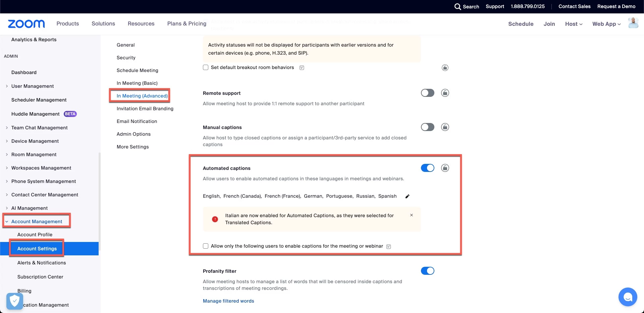Image resolution: width=644 pixels, height=313 pixels.
Task: Check Set default breakout room behaviors
Action: pos(206,67)
